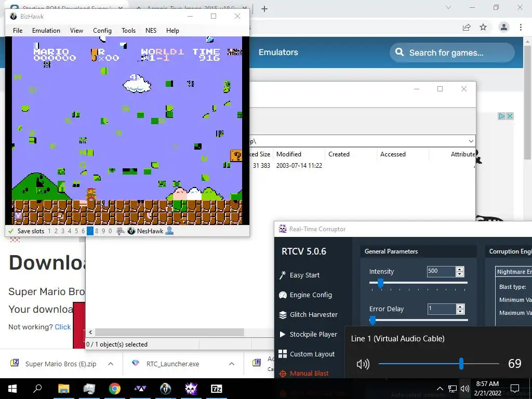Viewport: 532px width, 399px height.
Task: Open File Explorer from taskbar
Action: (63, 389)
